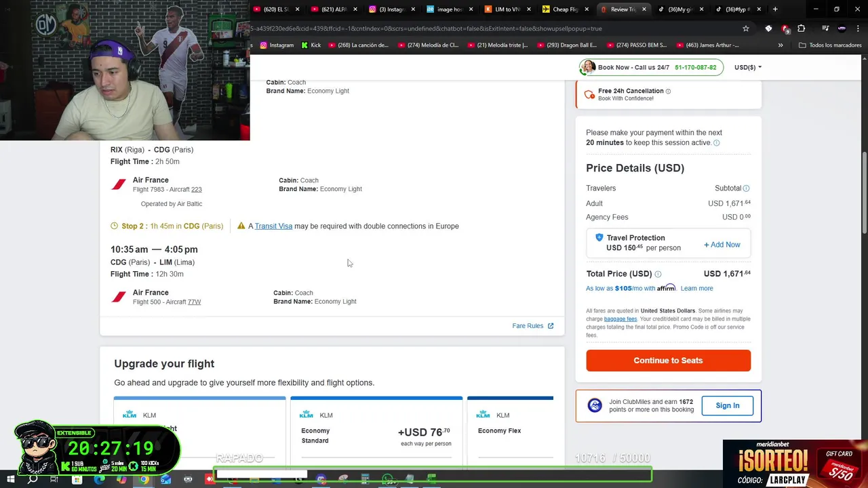
Task: Click the KLM logo on Economy Flex card
Action: click(x=483, y=414)
